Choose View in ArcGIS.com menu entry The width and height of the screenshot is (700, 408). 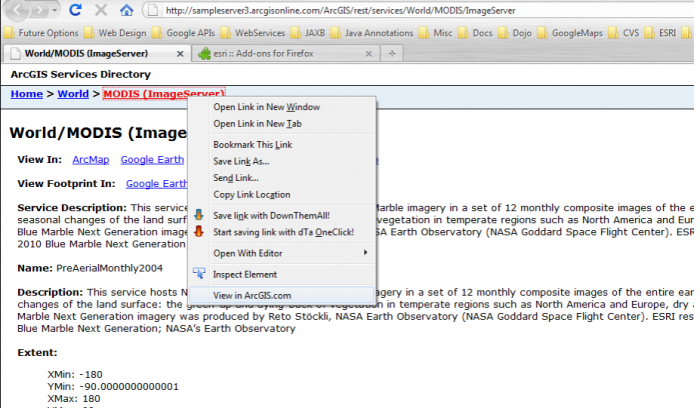[x=282, y=296]
